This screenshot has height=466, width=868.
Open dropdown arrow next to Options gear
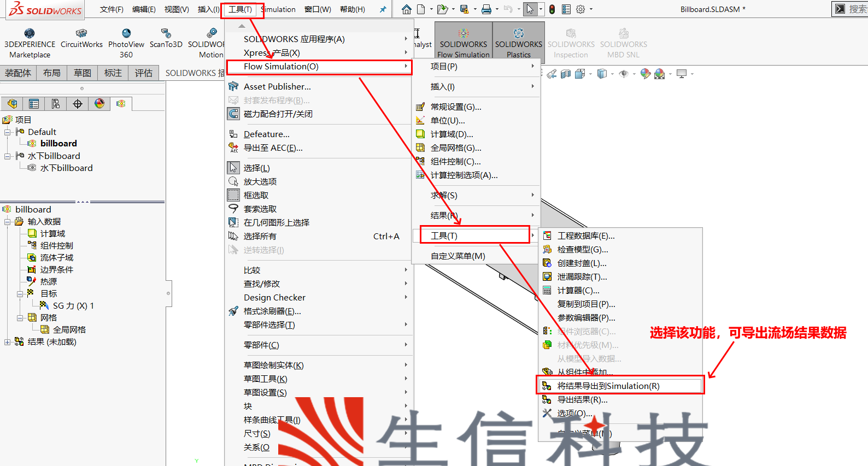point(591,9)
